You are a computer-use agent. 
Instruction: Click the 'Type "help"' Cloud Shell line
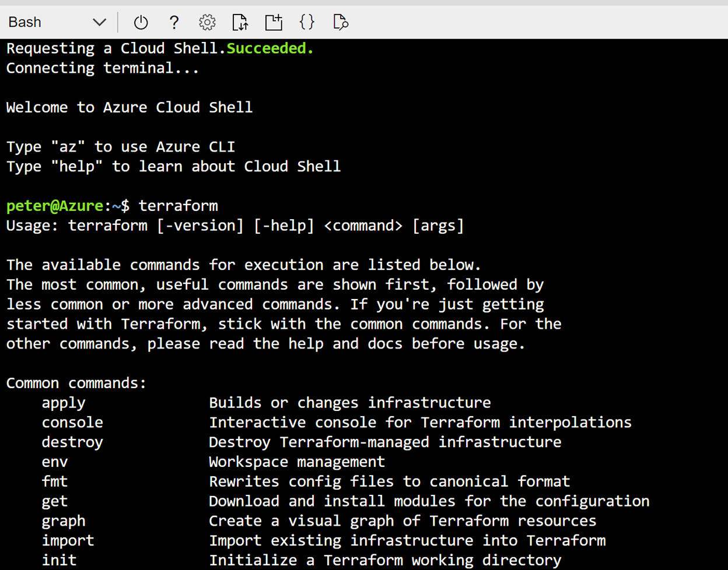173,167
